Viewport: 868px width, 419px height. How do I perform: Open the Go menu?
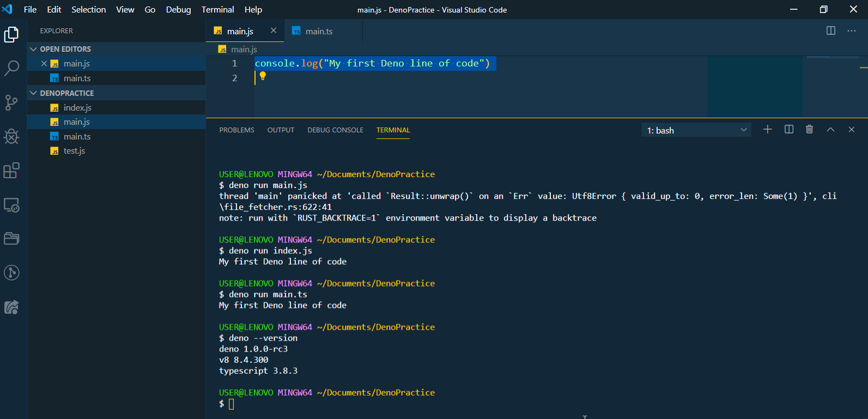point(150,9)
